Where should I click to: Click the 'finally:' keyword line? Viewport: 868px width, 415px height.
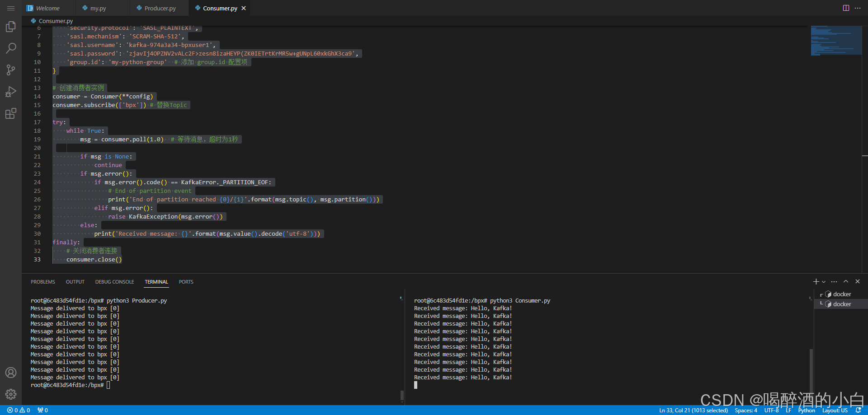pyautogui.click(x=66, y=242)
